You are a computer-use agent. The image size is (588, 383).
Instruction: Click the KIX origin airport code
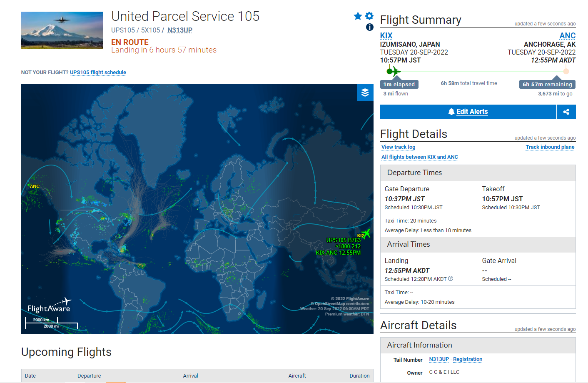[386, 36]
